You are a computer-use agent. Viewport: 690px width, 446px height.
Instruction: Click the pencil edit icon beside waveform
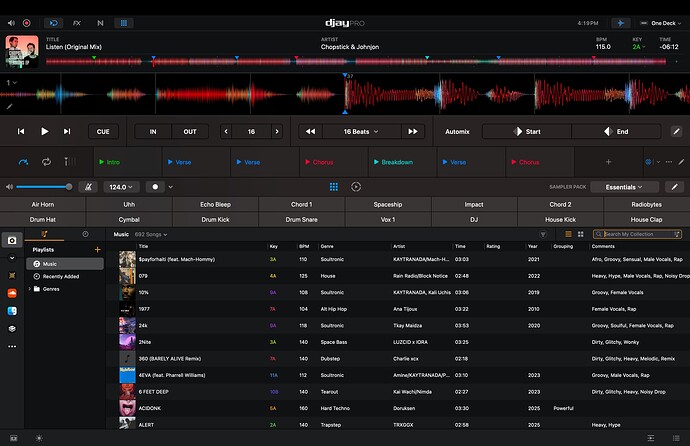9,106
